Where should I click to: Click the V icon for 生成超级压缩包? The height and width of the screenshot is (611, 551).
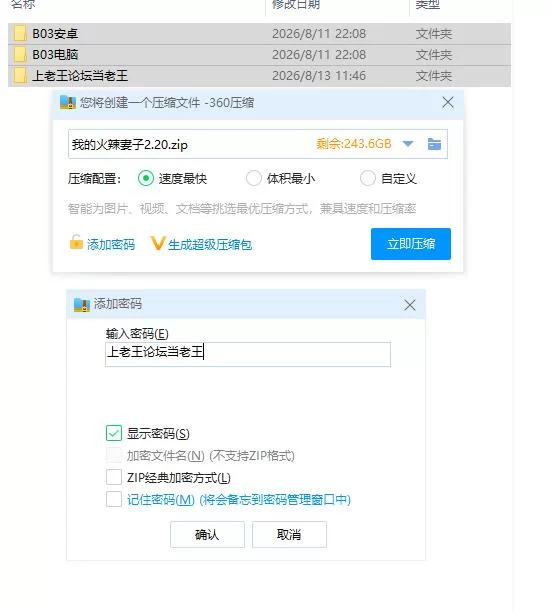pos(157,243)
